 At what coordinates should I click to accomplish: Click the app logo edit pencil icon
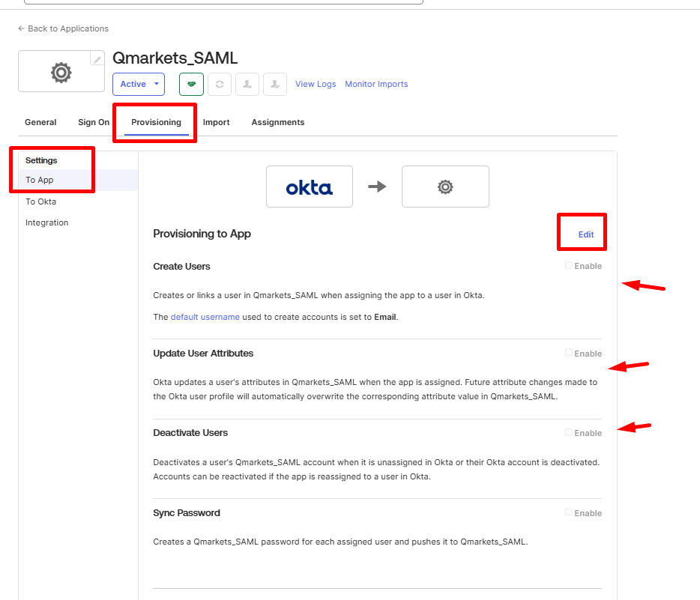coord(97,58)
